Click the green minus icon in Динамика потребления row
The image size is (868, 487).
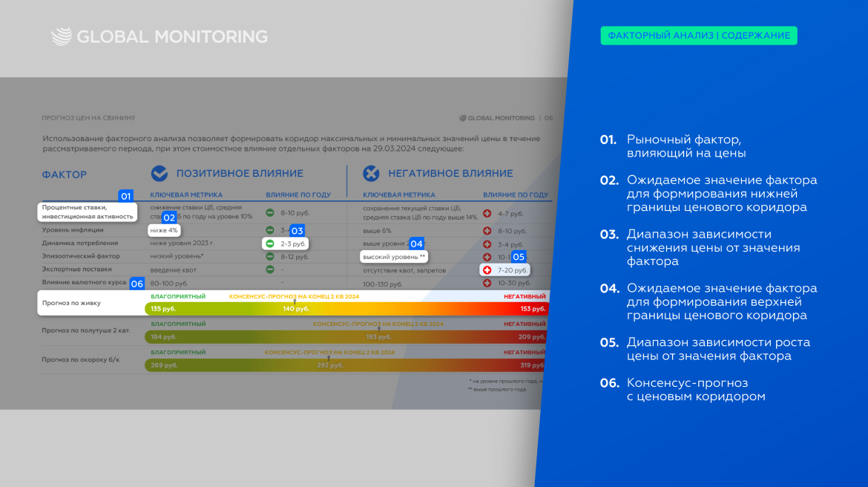pos(269,243)
